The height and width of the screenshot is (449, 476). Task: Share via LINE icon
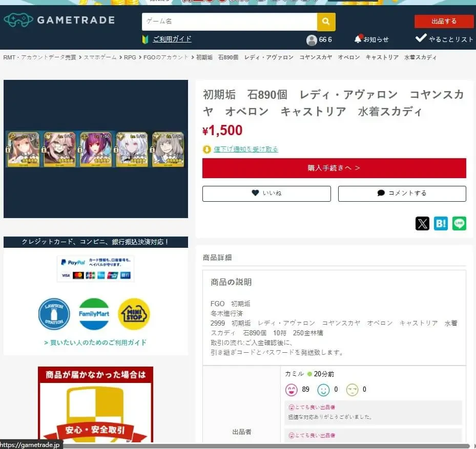tap(459, 224)
